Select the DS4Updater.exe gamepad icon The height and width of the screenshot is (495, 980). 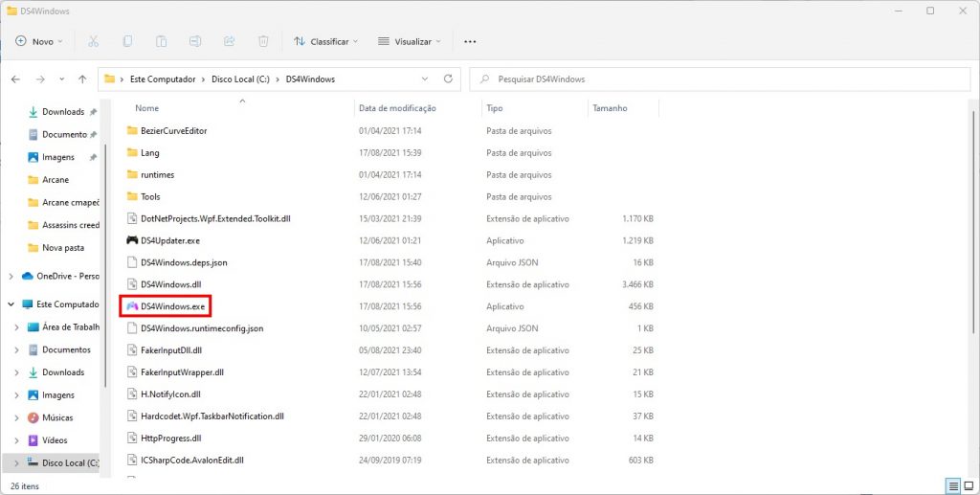click(132, 240)
